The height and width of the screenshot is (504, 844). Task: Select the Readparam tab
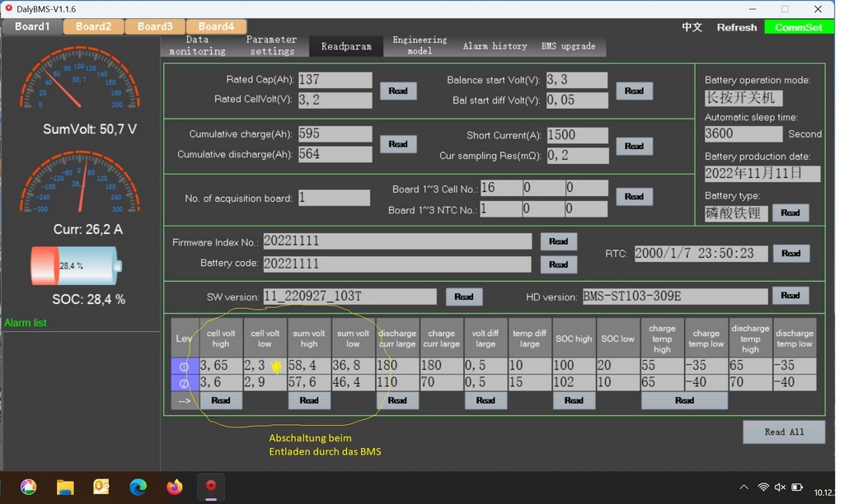pos(346,46)
